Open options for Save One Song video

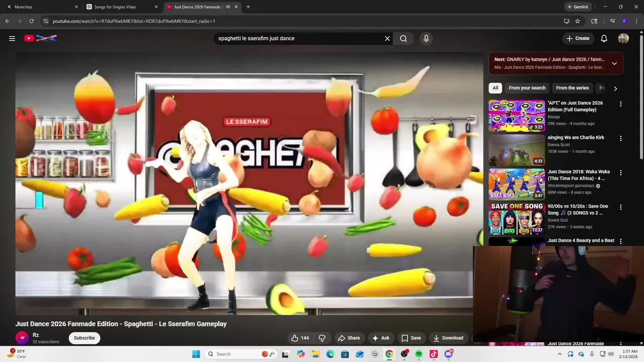[x=620, y=207]
